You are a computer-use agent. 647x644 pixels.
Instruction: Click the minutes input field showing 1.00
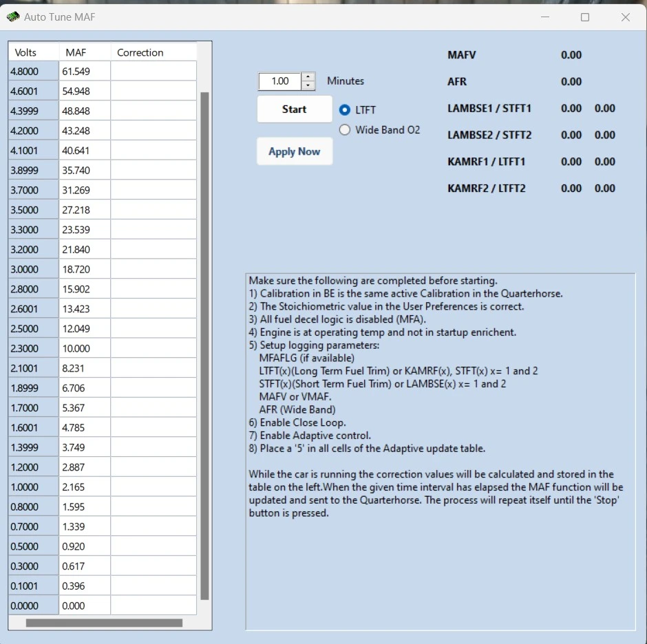[x=280, y=81]
